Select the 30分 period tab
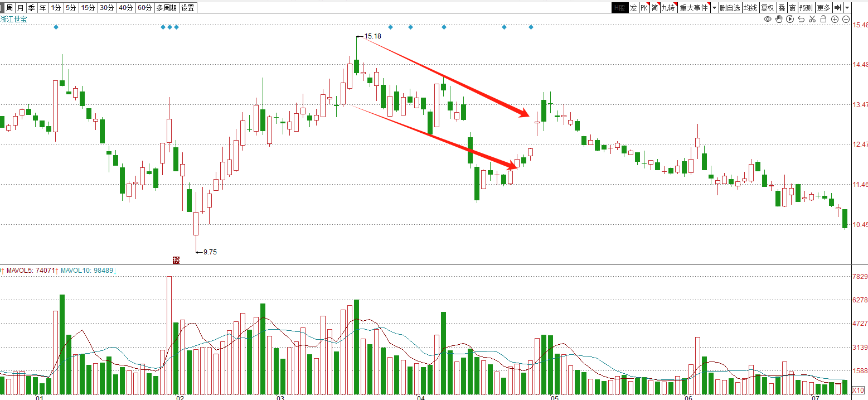This screenshot has width=868, height=400. [x=106, y=8]
